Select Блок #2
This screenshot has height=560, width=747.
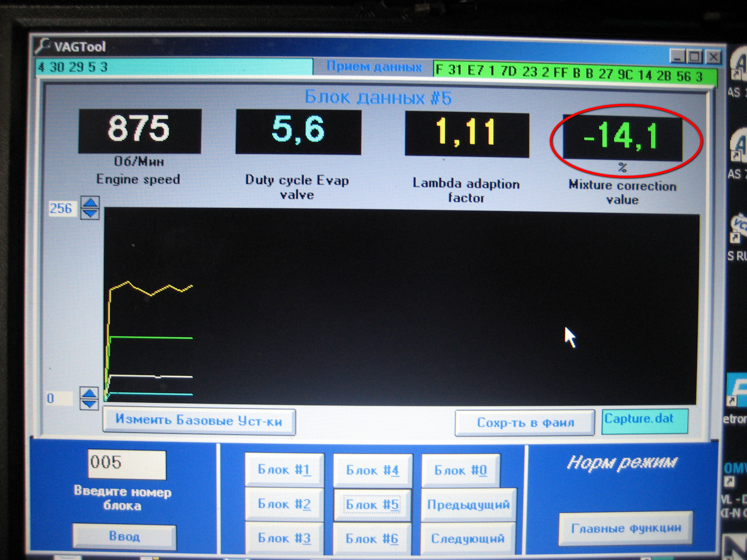[284, 504]
